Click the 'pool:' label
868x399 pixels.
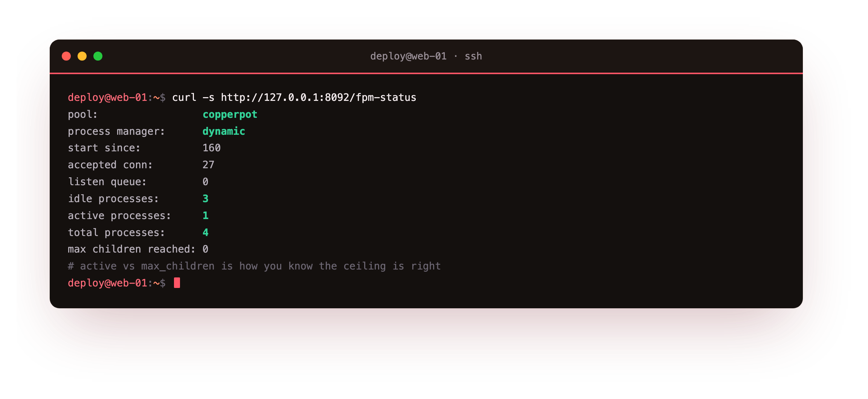pyautogui.click(x=82, y=114)
